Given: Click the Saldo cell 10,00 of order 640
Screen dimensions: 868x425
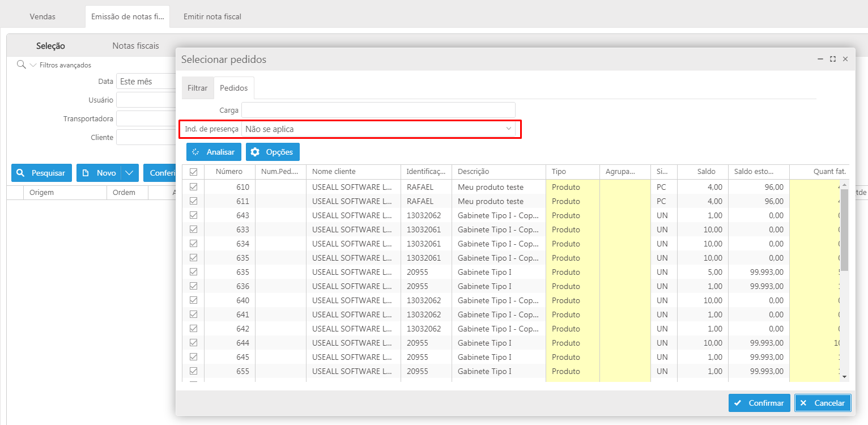Looking at the screenshot, I should click(703, 300).
